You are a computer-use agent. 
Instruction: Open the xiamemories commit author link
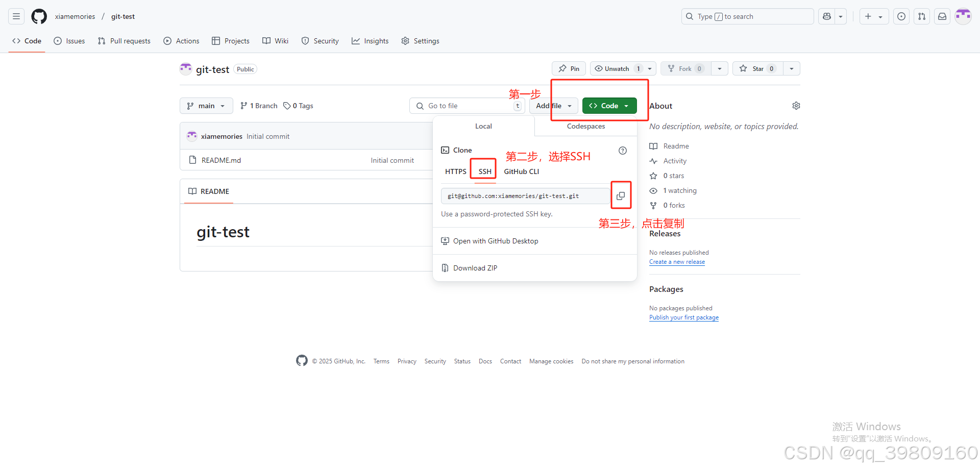(222, 136)
